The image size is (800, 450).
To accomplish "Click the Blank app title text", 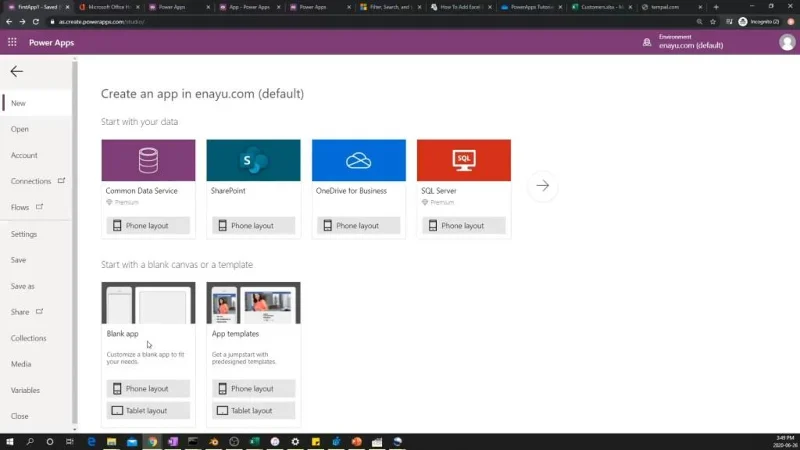I will (x=122, y=334).
